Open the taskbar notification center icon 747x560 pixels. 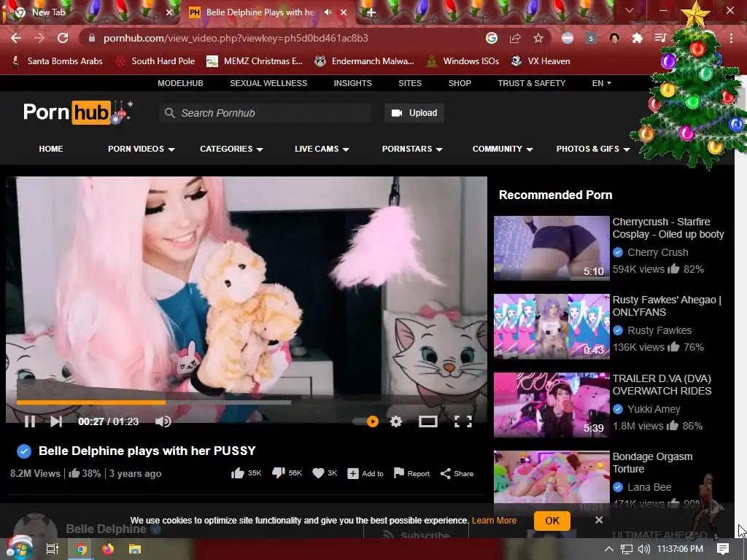tap(723, 549)
